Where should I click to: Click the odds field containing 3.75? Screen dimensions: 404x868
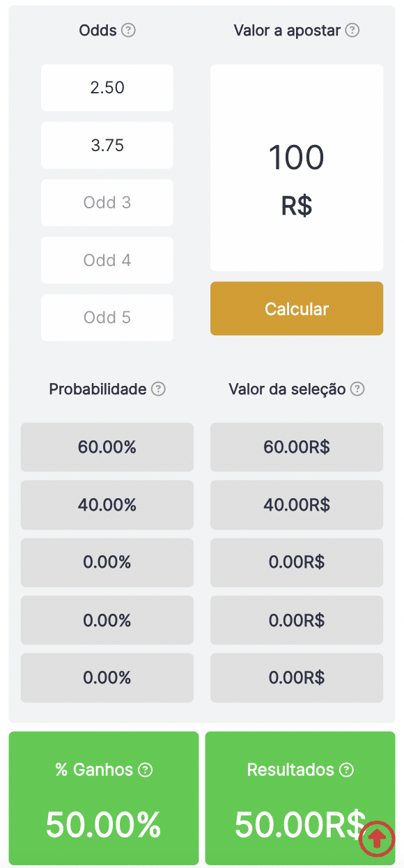point(107,145)
